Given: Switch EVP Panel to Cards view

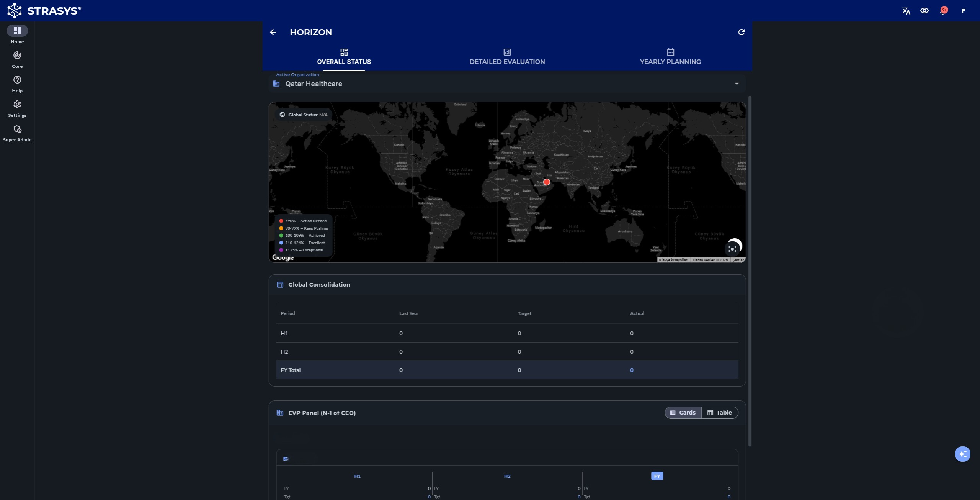Looking at the screenshot, I should 683,413.
